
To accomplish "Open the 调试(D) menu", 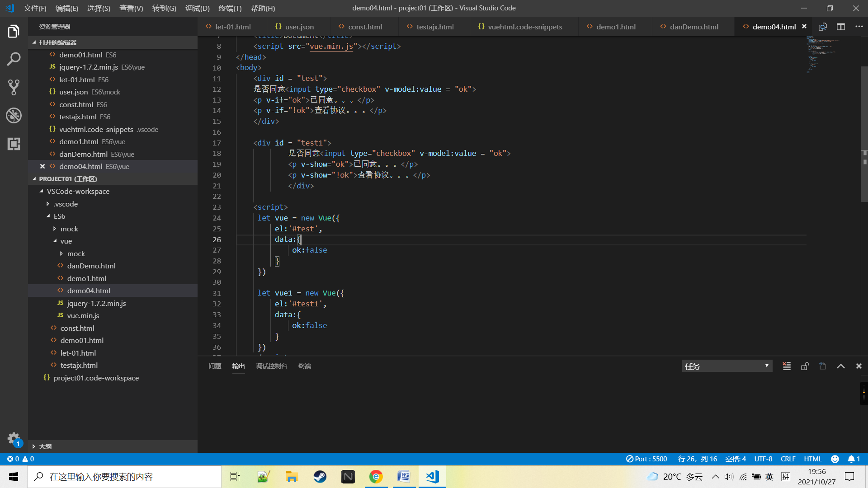I will [197, 8].
